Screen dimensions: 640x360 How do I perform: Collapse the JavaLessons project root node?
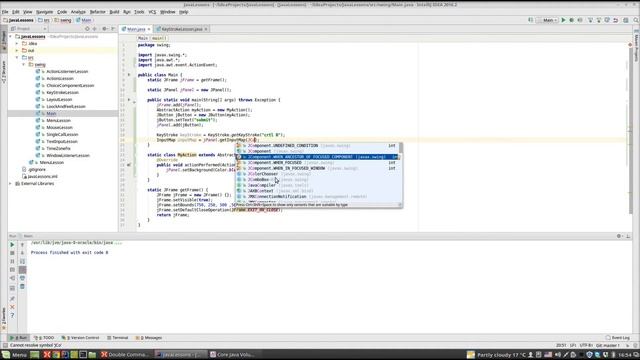(x=11, y=37)
